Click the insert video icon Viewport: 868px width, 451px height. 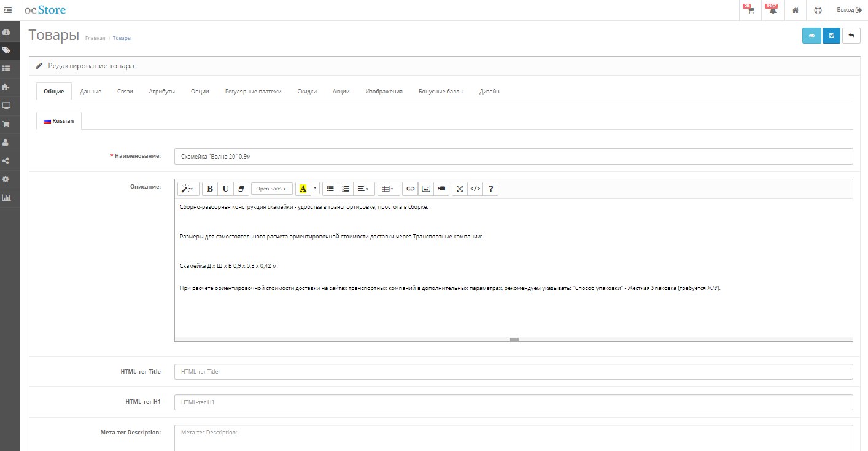click(x=441, y=189)
